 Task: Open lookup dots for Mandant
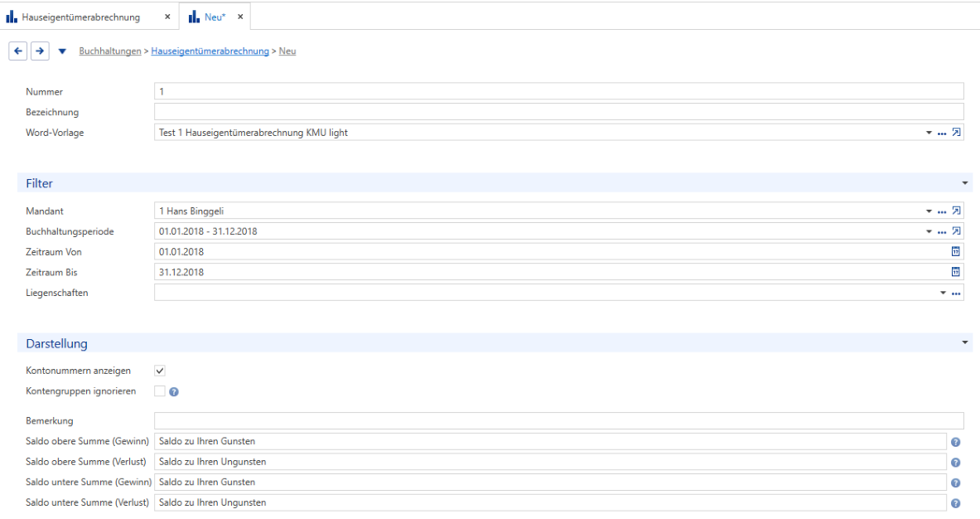[x=942, y=212]
